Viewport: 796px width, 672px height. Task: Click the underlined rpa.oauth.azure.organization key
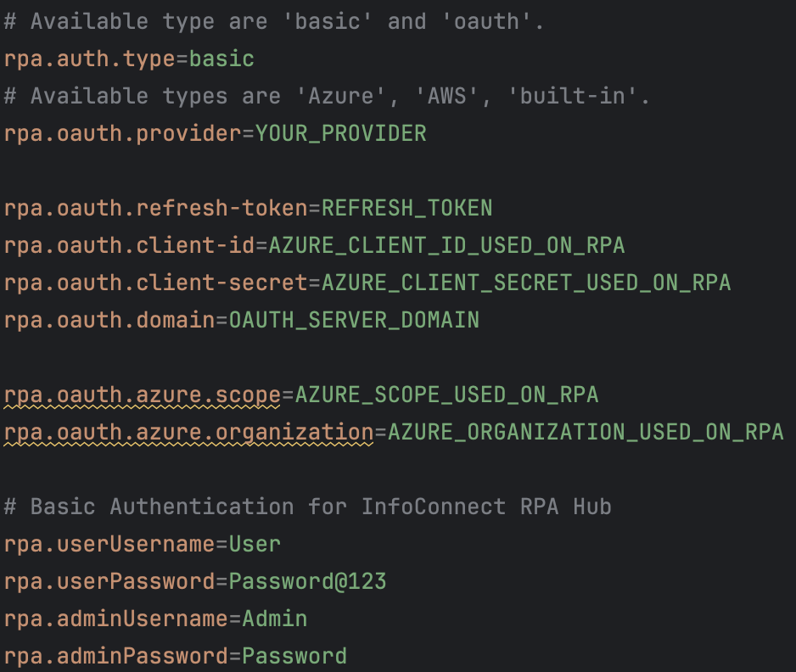tap(189, 433)
